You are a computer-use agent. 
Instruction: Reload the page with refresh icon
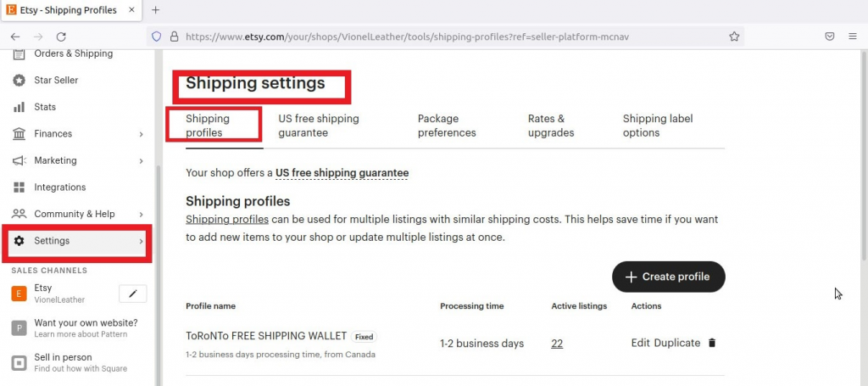click(x=61, y=36)
